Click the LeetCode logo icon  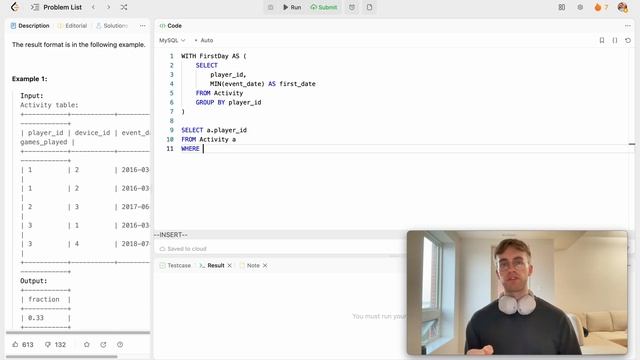(15, 7)
